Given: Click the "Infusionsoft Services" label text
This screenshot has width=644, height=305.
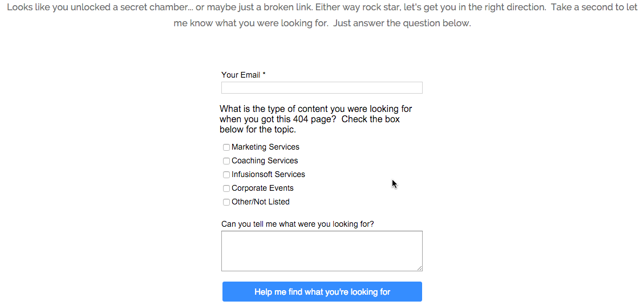Looking at the screenshot, I should pos(268,174).
